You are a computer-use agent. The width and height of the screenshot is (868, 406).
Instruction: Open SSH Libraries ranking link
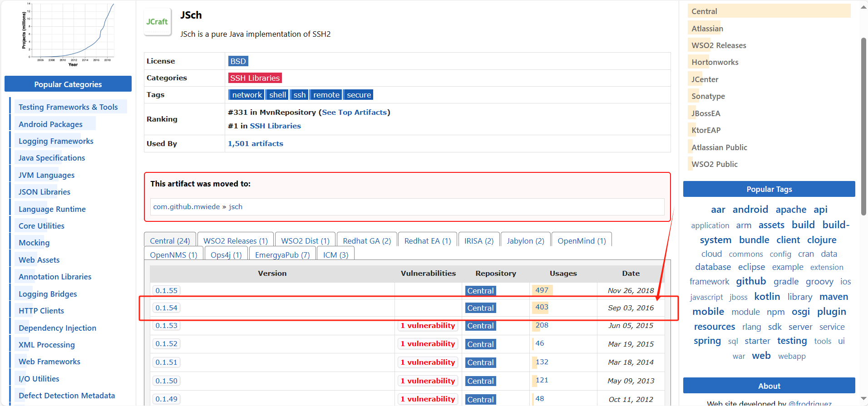275,126
